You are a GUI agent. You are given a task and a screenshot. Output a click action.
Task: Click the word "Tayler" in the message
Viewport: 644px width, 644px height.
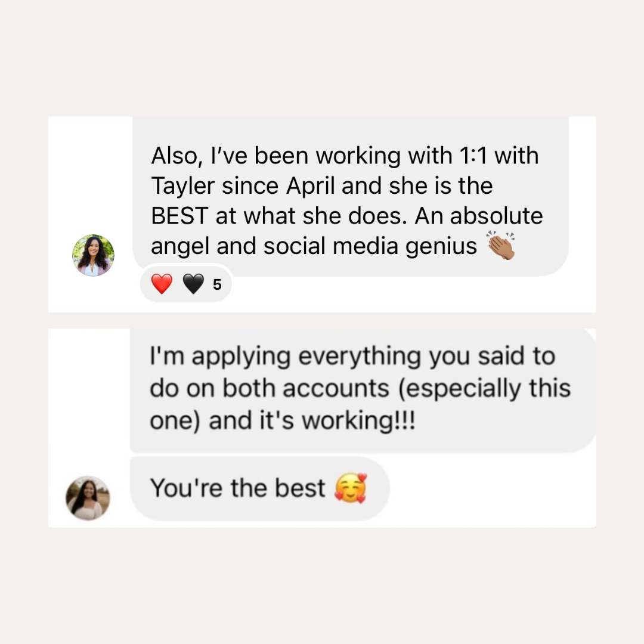point(183,187)
